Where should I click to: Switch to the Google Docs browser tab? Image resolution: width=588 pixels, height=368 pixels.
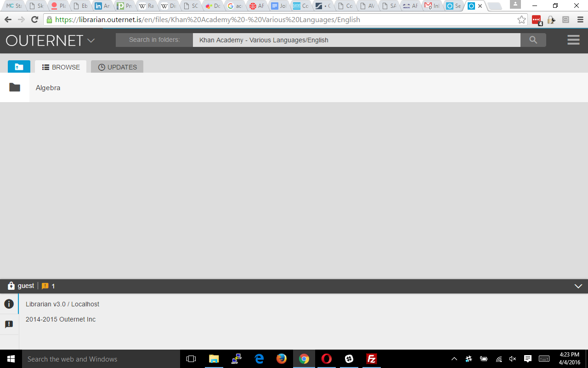pyautogui.click(x=278, y=6)
